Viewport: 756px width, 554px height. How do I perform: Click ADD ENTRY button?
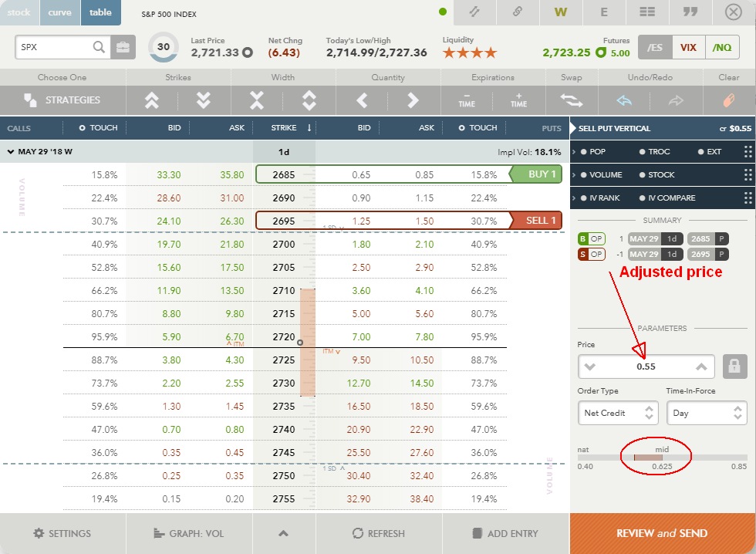click(x=506, y=533)
